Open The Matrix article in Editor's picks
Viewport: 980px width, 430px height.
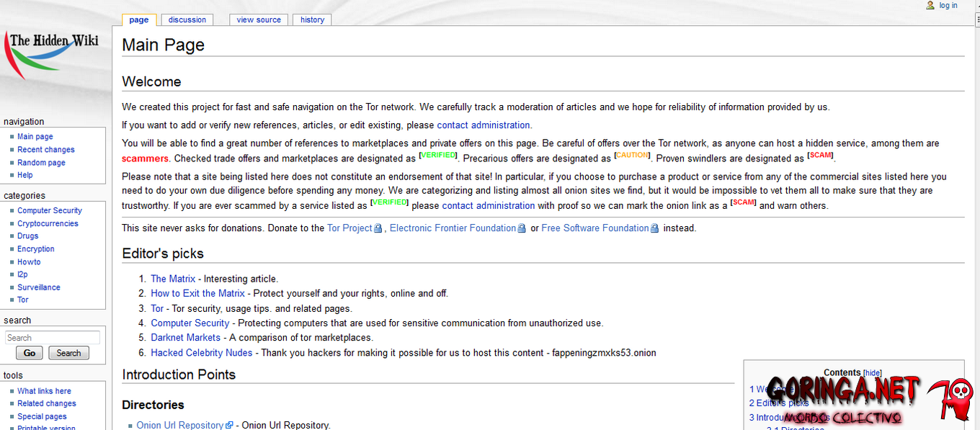(x=173, y=279)
